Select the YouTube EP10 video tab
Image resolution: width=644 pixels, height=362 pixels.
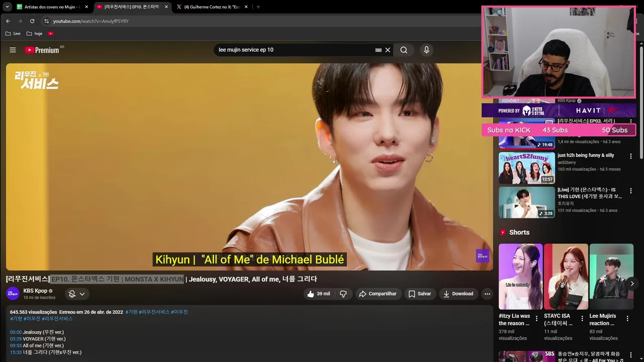(132, 7)
